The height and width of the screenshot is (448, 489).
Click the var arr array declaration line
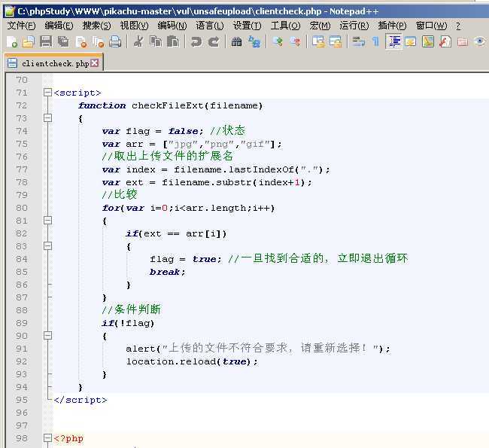coord(192,144)
